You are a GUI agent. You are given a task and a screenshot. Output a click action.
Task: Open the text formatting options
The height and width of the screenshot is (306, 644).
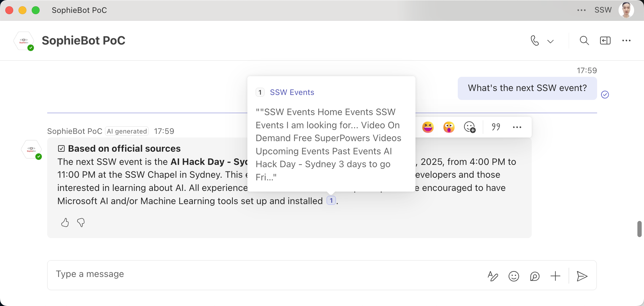pyautogui.click(x=493, y=276)
